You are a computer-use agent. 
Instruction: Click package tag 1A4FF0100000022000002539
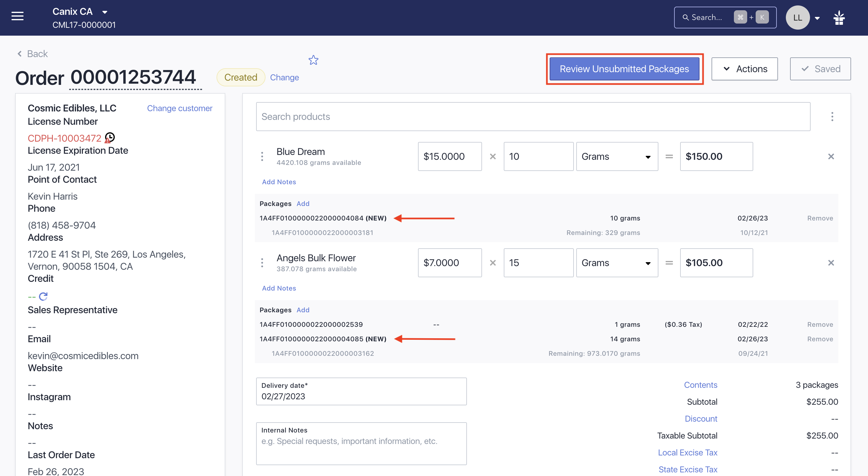click(x=311, y=324)
